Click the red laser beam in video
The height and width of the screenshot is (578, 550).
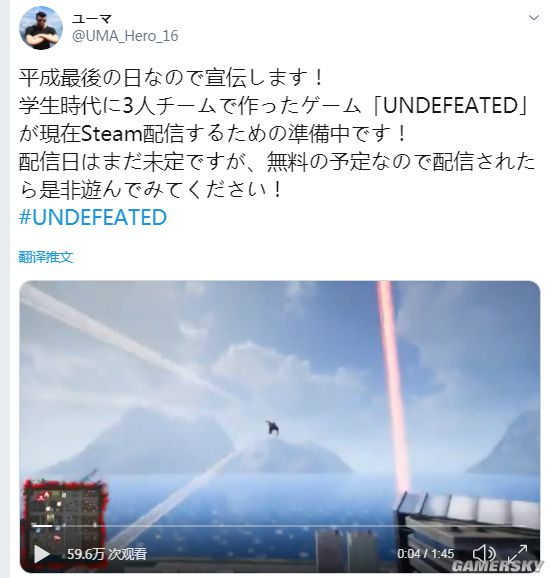click(394, 387)
